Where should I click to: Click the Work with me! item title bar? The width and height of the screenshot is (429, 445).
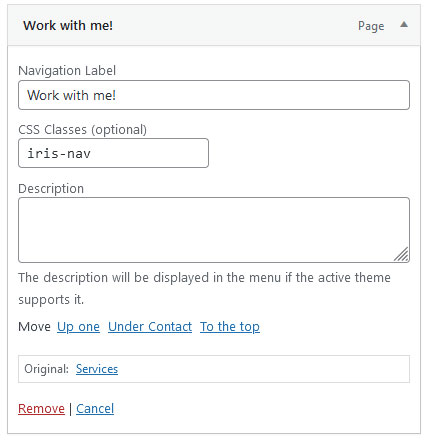[214, 25]
